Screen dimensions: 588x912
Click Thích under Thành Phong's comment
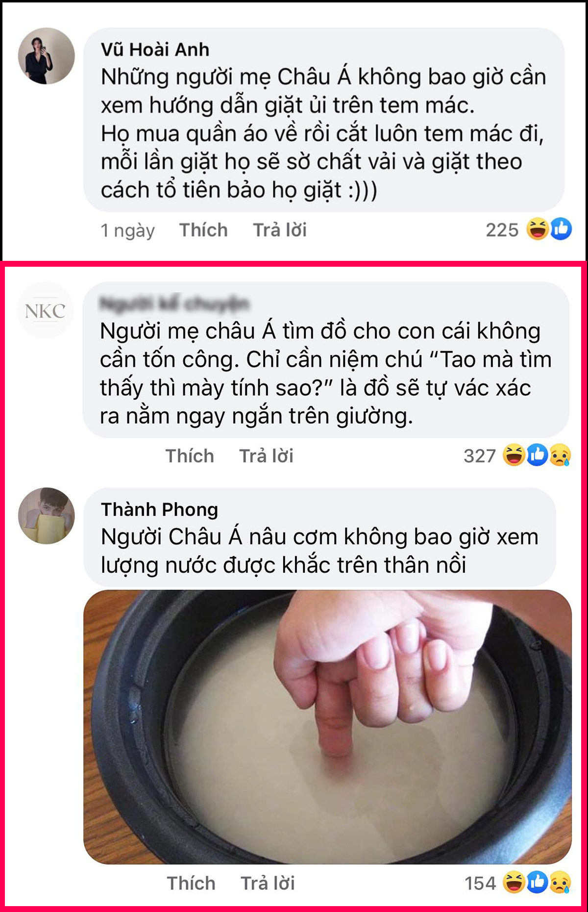191,883
